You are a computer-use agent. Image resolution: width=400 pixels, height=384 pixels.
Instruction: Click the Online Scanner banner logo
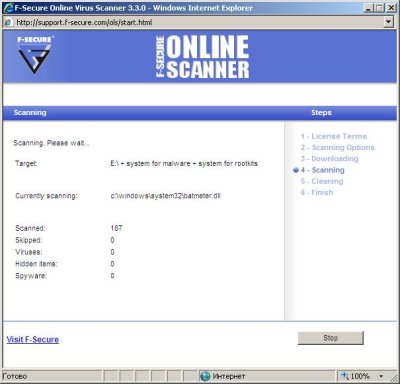(202, 57)
